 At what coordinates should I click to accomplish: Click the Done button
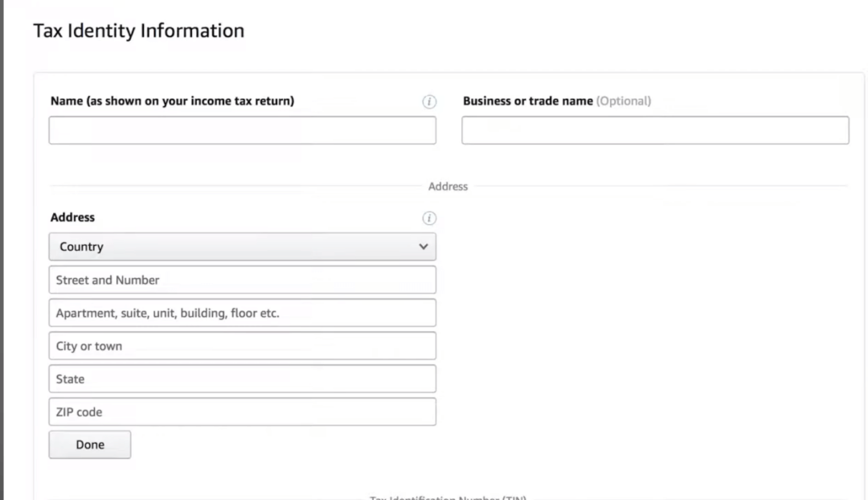(89, 444)
